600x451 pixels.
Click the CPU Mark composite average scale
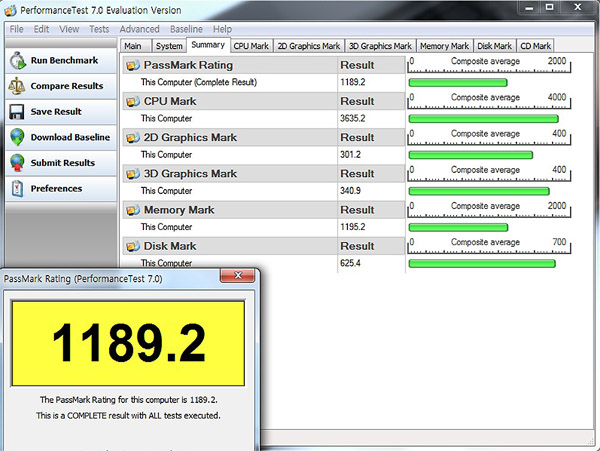pos(489,101)
